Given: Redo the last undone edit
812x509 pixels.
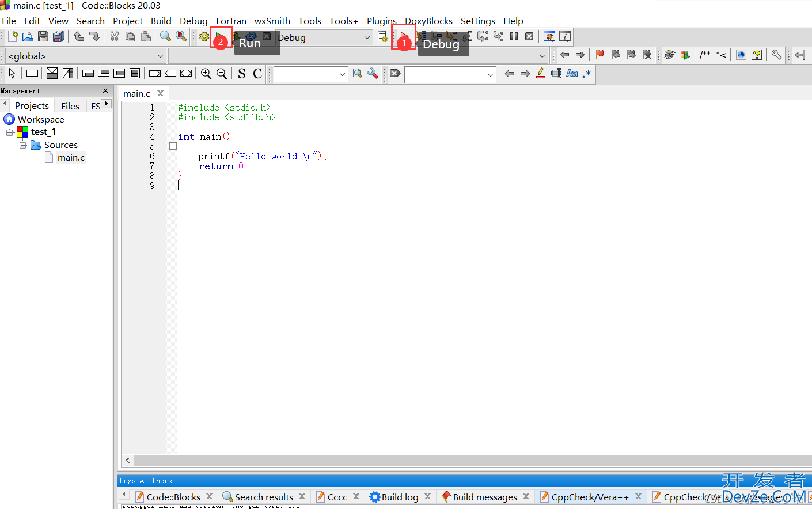Looking at the screenshot, I should pos(94,37).
